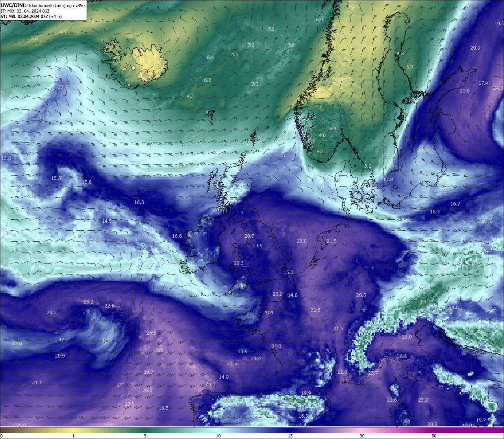Click the UWC/DINI title label
Screen dimensions: 504x439
coord(13,6)
